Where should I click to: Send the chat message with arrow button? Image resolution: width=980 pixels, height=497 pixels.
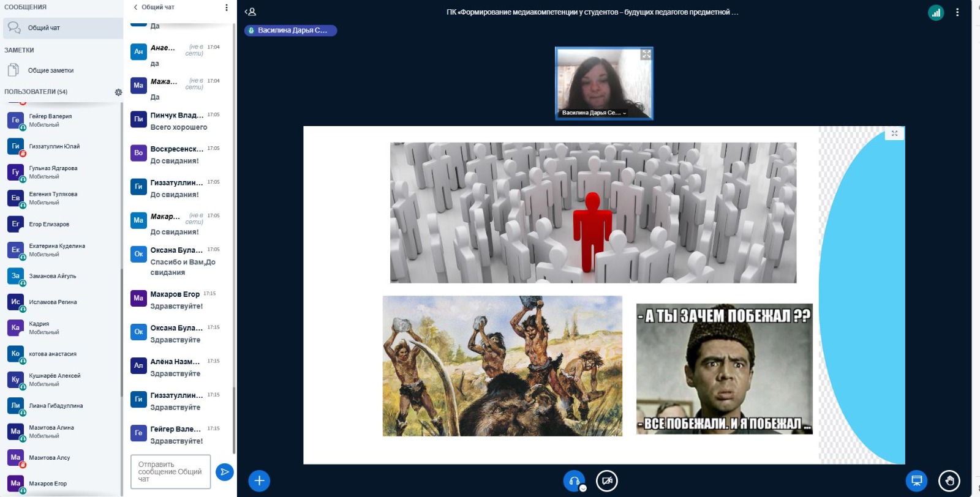point(225,472)
